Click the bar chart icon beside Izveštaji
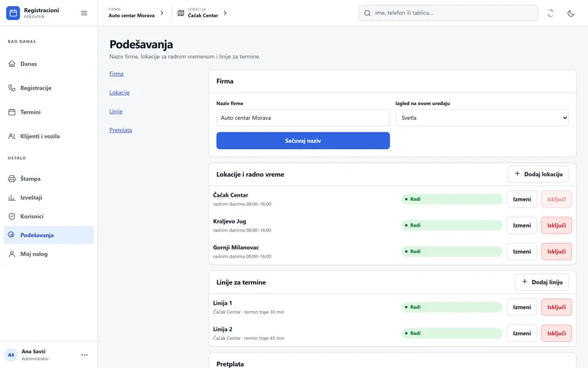The height and width of the screenshot is (368, 588). [x=12, y=197]
